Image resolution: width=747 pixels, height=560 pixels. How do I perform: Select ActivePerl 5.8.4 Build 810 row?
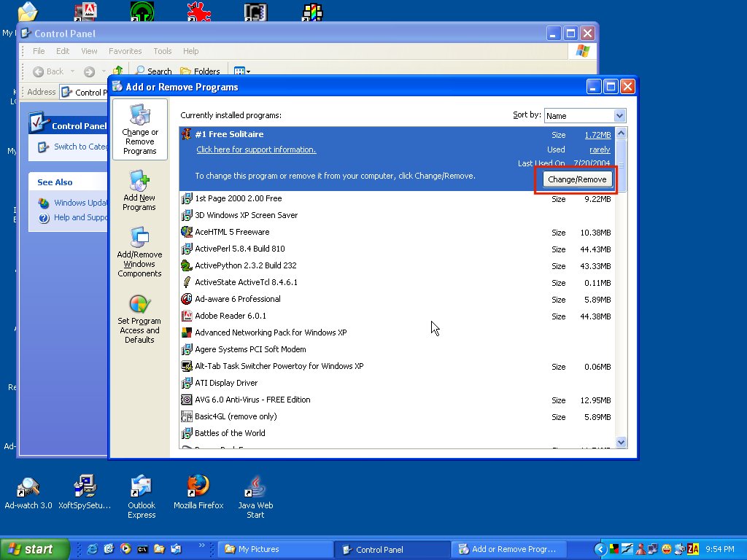[397, 249]
